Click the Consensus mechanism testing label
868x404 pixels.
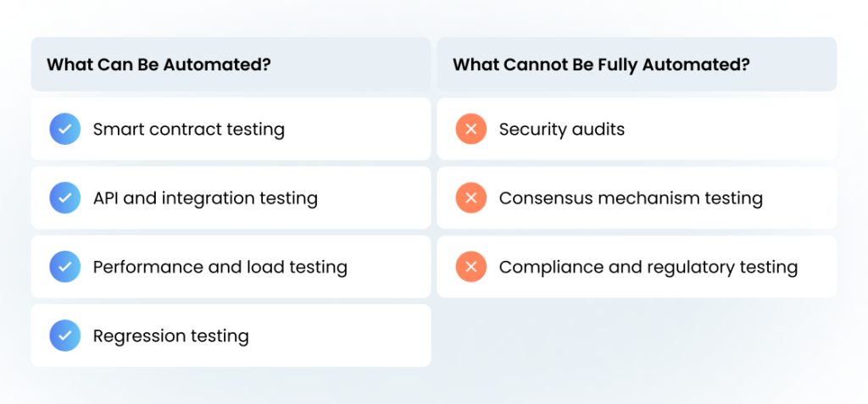coord(631,198)
